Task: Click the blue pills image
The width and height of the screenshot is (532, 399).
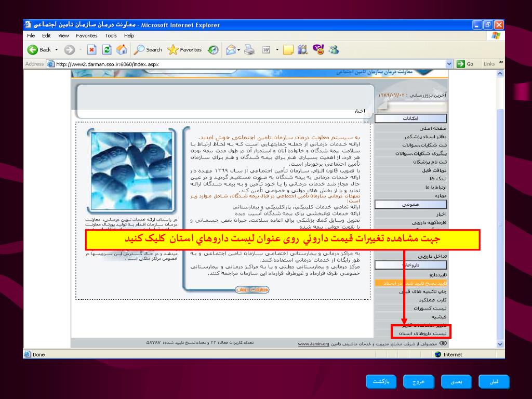Action: (x=131, y=170)
